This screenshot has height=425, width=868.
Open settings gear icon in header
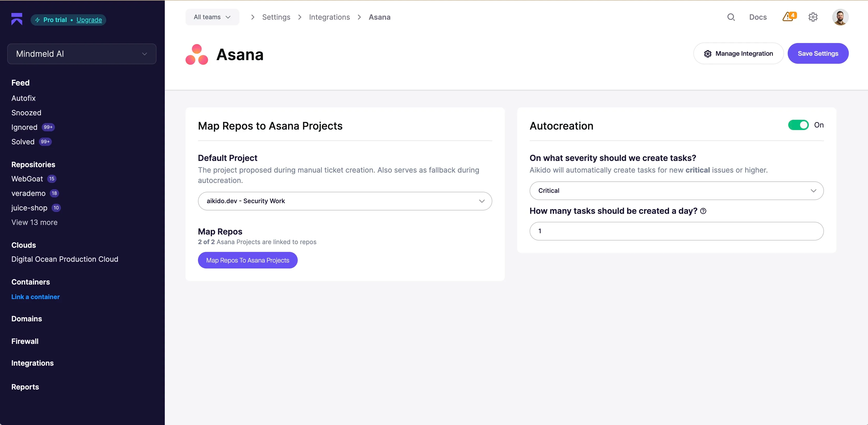(813, 17)
